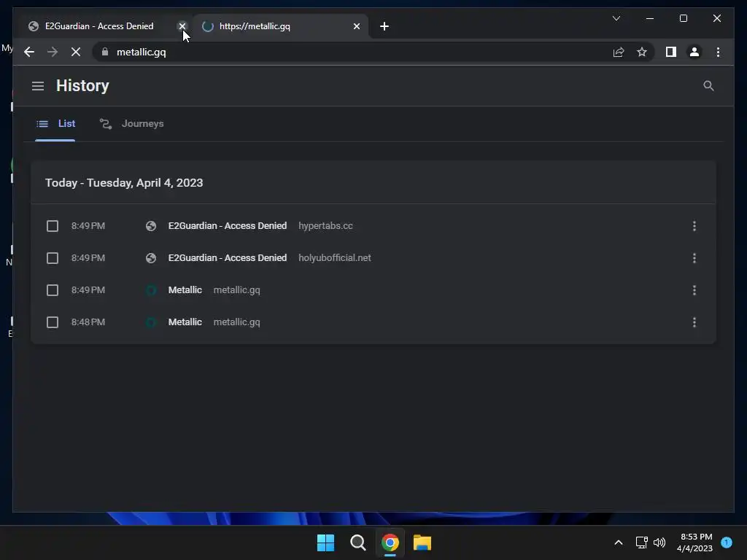Viewport: 747px width, 560px height.
Task: Click the search history magnifier icon
Action: (x=708, y=86)
